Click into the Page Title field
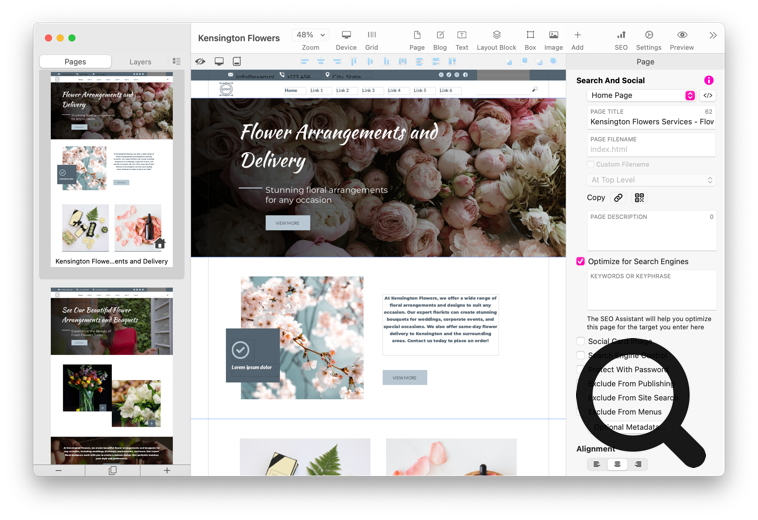Screen dimensions: 758x520 (x=651, y=122)
